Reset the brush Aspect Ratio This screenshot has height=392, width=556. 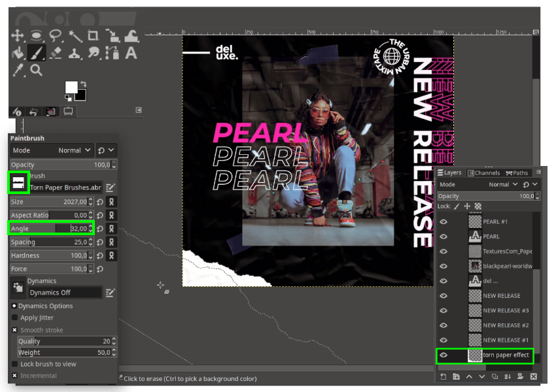(x=100, y=216)
